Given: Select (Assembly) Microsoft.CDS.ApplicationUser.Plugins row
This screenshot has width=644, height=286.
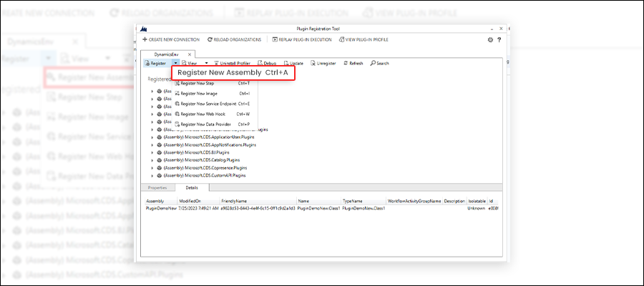Looking at the screenshot, I should click(209, 137).
